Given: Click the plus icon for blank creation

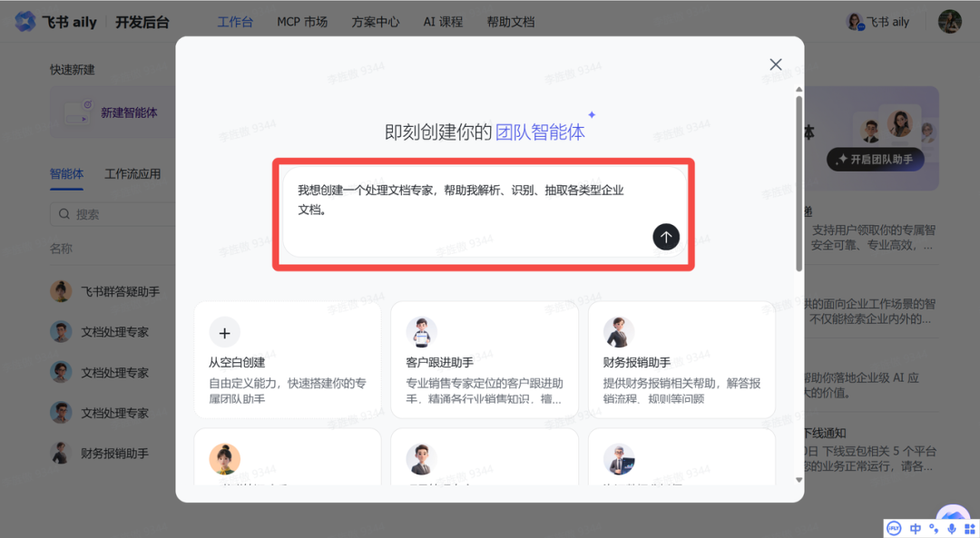Looking at the screenshot, I should [224, 333].
